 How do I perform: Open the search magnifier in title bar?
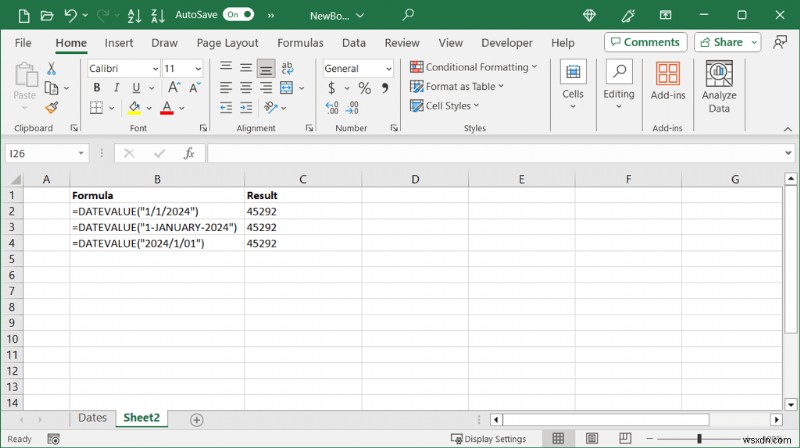[408, 15]
